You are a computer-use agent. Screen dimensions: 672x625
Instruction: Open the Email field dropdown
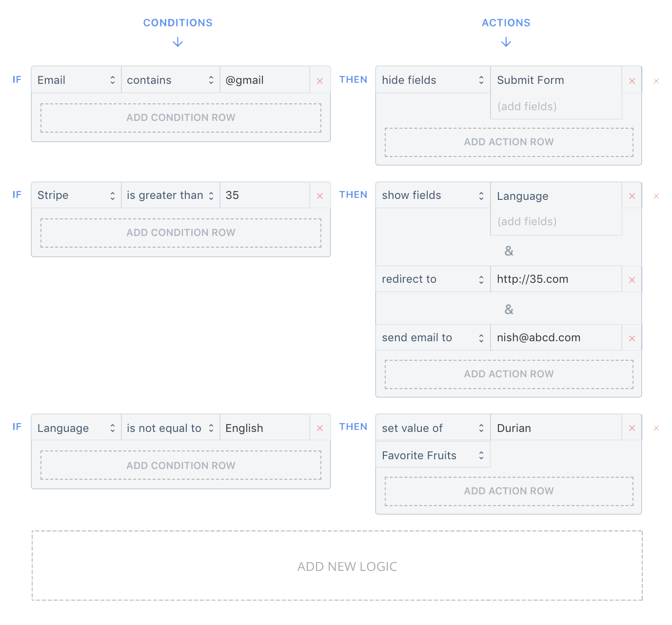point(76,80)
